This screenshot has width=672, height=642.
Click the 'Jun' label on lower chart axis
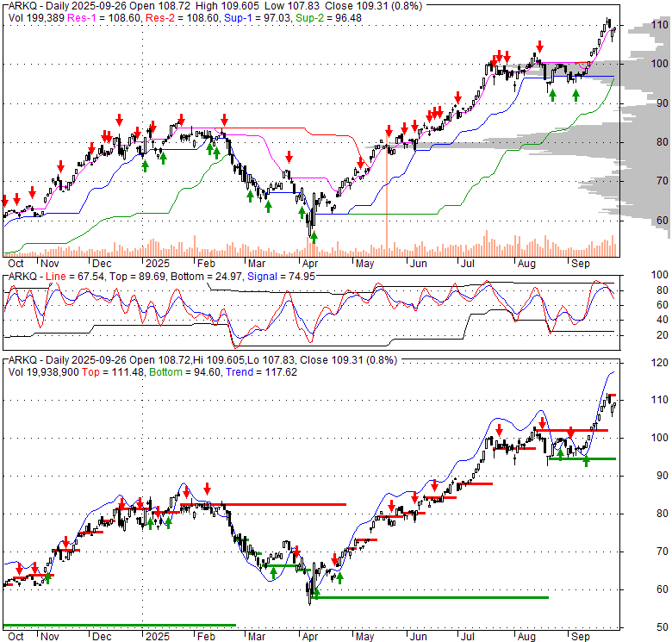419,637
